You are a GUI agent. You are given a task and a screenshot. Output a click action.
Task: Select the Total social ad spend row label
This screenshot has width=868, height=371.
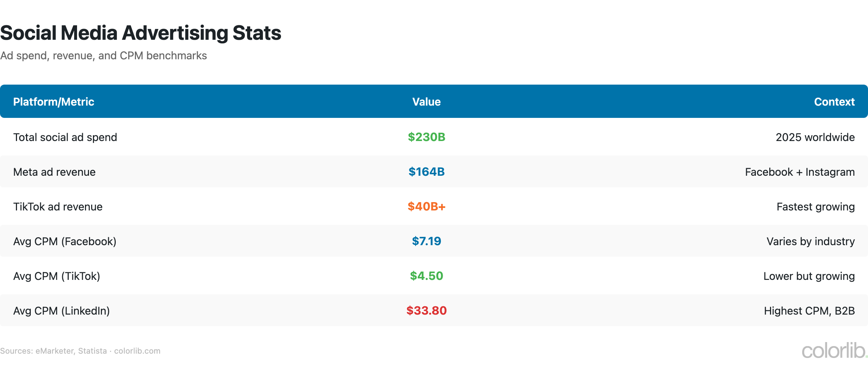(65, 137)
